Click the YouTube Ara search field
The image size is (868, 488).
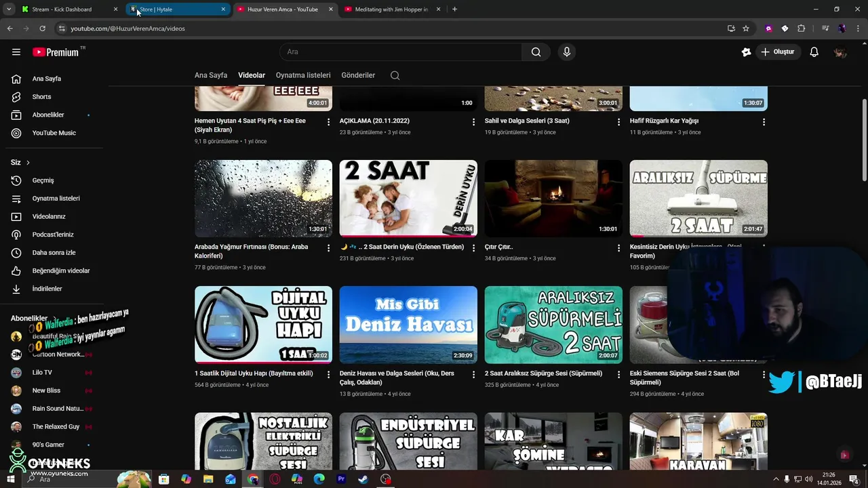coord(401,52)
